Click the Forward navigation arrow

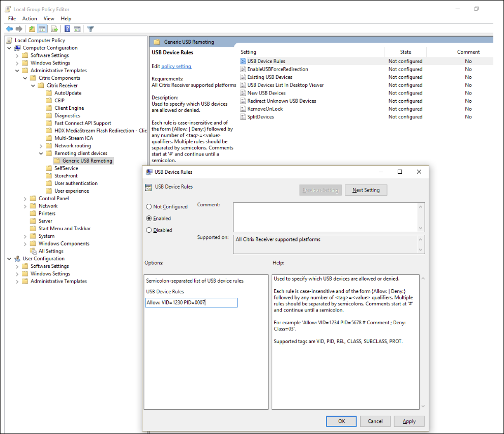[18, 29]
